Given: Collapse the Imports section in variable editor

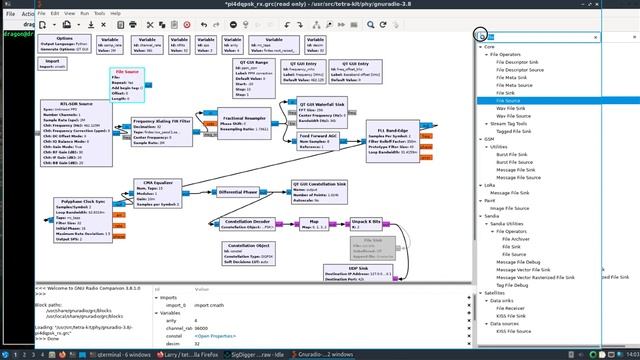Looking at the screenshot, I should click(156, 298).
